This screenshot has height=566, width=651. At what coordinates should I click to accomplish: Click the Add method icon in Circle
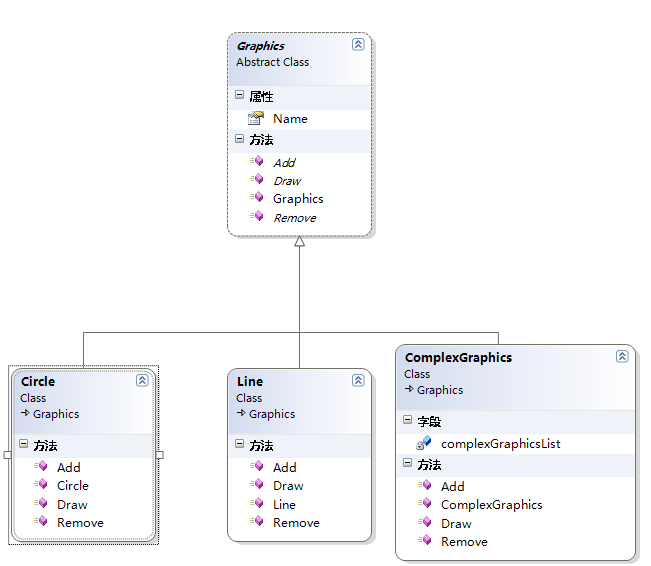click(x=40, y=466)
